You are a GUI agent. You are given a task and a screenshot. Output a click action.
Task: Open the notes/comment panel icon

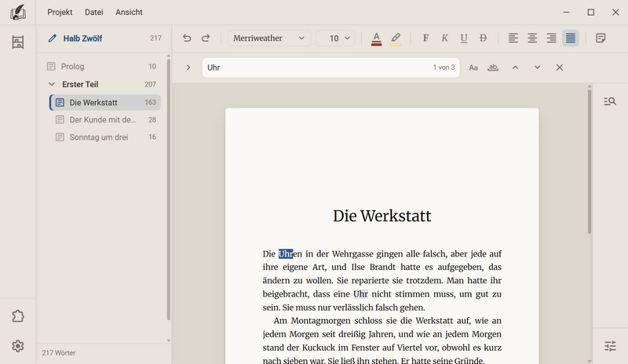[x=601, y=38]
